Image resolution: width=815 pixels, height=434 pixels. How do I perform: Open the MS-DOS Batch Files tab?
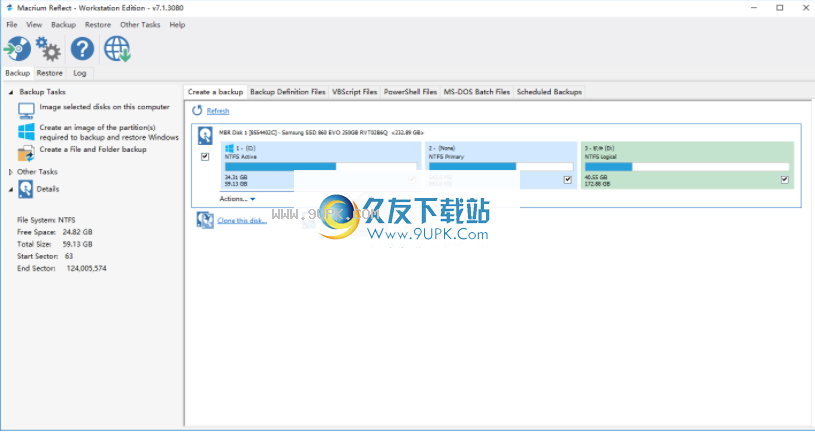(x=477, y=92)
